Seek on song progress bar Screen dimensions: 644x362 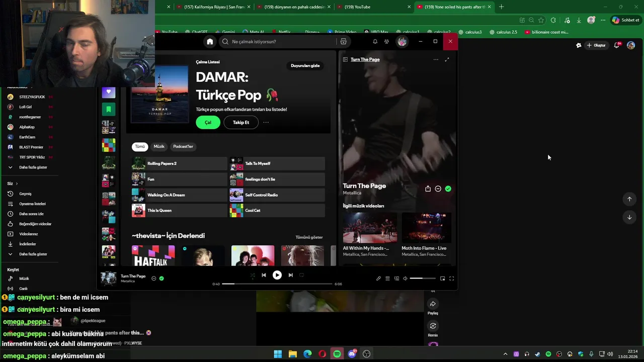pyautogui.click(x=277, y=284)
